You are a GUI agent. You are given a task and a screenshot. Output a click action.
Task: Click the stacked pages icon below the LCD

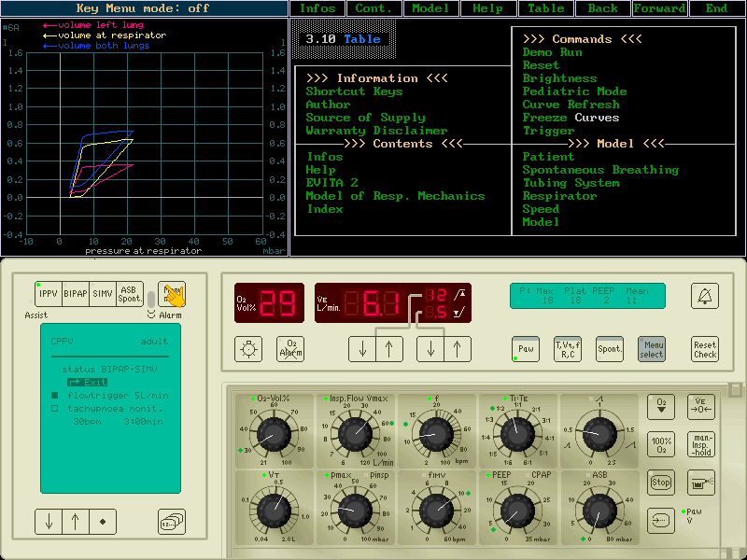click(170, 522)
